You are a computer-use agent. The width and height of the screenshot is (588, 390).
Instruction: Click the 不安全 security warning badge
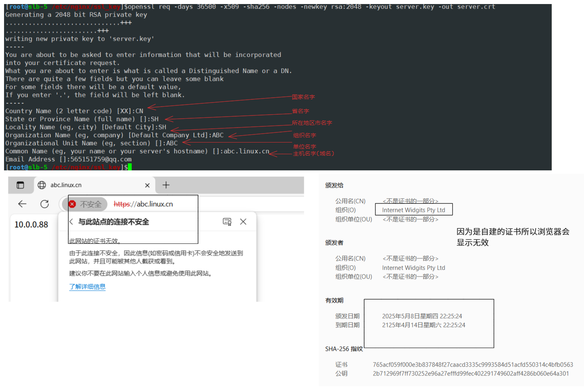click(85, 204)
